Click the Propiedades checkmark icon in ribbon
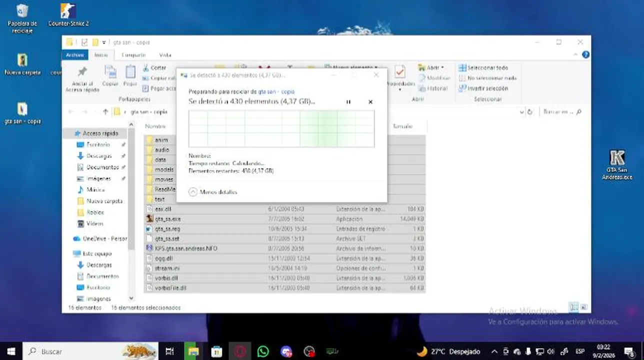This screenshot has height=360, width=644. tap(400, 72)
